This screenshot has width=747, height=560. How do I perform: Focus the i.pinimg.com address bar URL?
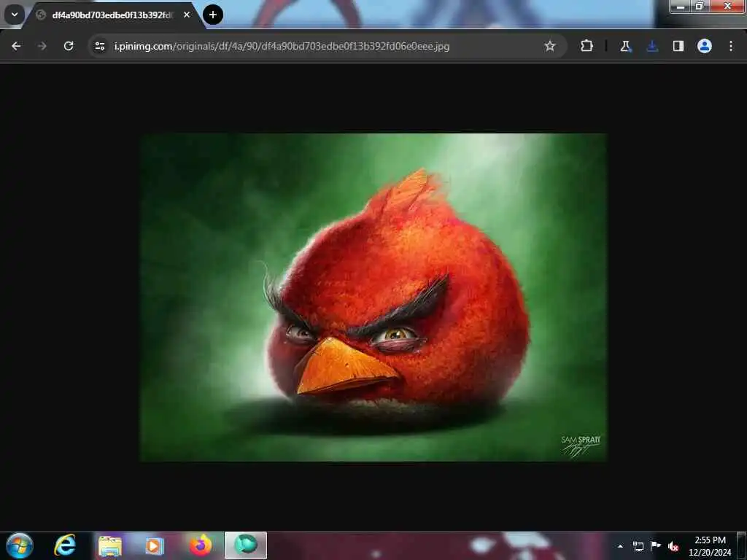(282, 46)
